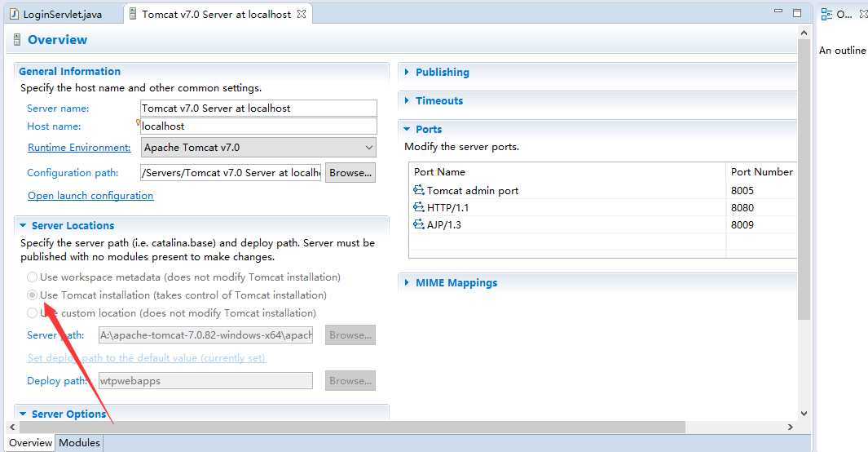Viewport: 868px width, 452px height.
Task: Click Set deploy path to default link
Action: click(x=147, y=358)
